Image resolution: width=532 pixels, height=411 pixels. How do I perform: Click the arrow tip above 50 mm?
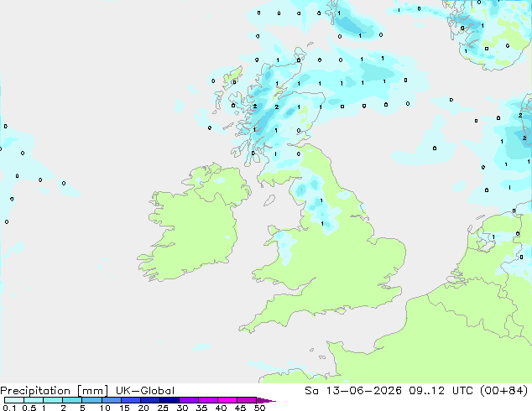tap(266, 400)
